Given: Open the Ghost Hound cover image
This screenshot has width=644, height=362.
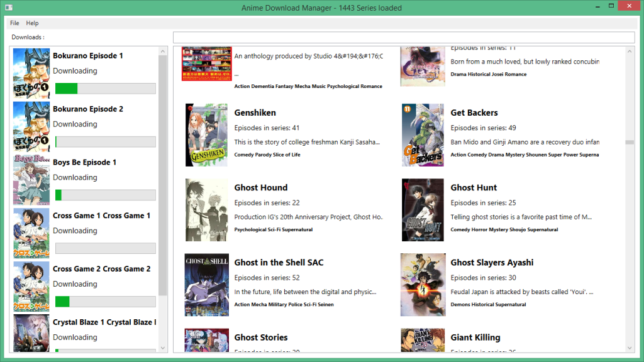Looking at the screenshot, I should (206, 210).
